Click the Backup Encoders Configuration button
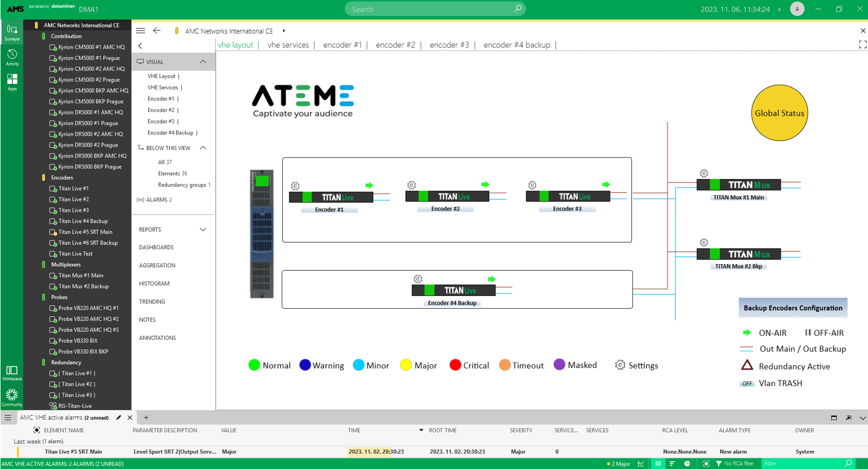This screenshot has width=868, height=469. (793, 308)
